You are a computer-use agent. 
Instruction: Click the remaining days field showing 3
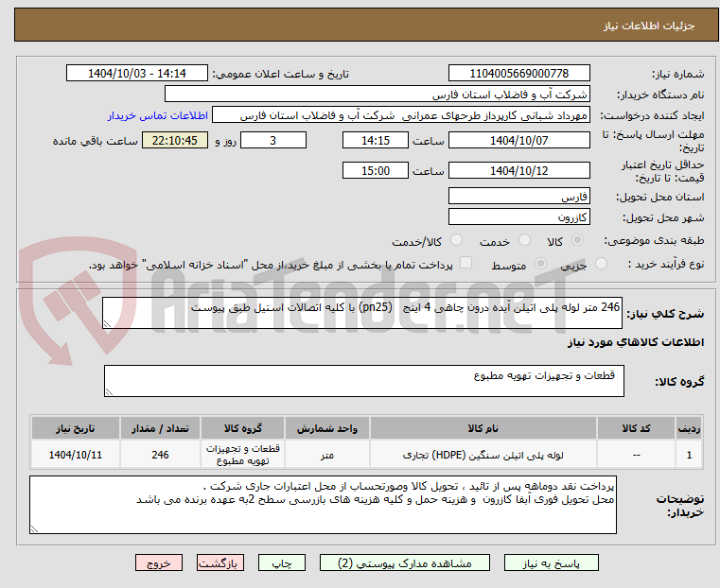[x=273, y=140]
